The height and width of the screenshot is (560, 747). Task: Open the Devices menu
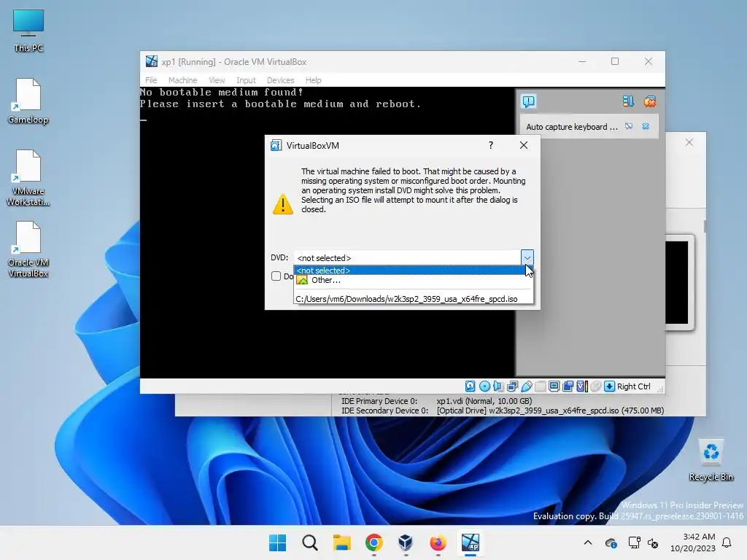[x=280, y=80]
